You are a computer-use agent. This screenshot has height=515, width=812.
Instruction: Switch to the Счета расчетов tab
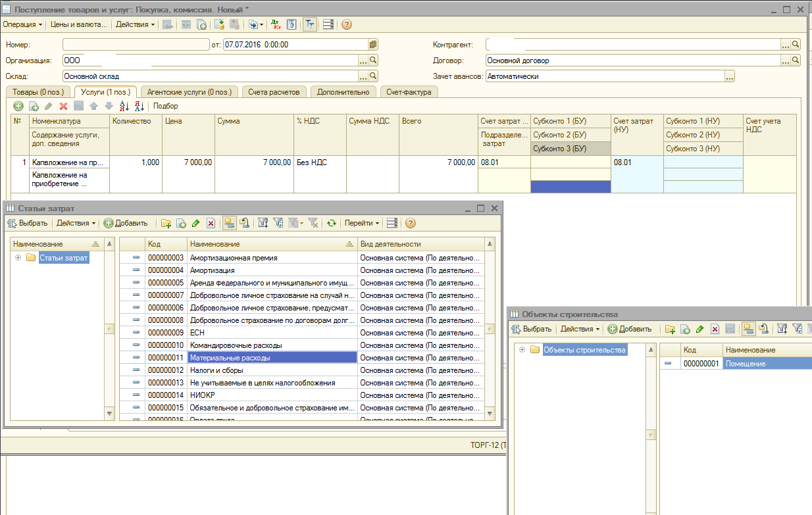tap(274, 92)
